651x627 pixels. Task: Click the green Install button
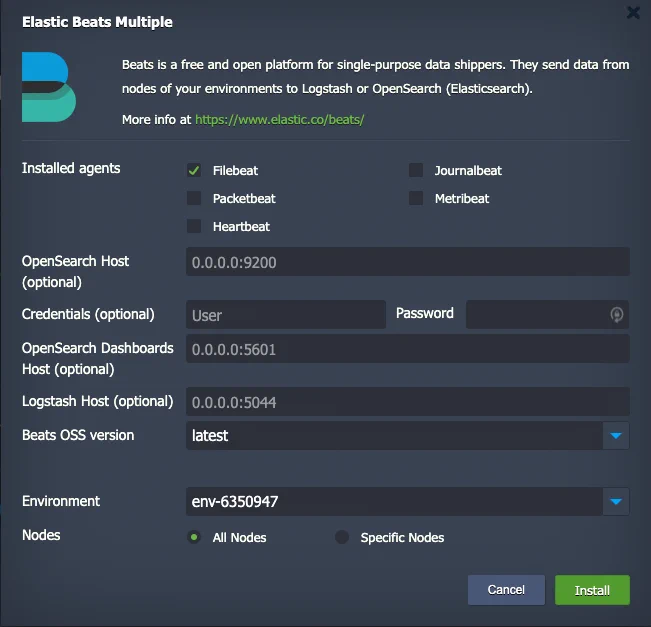(x=592, y=590)
